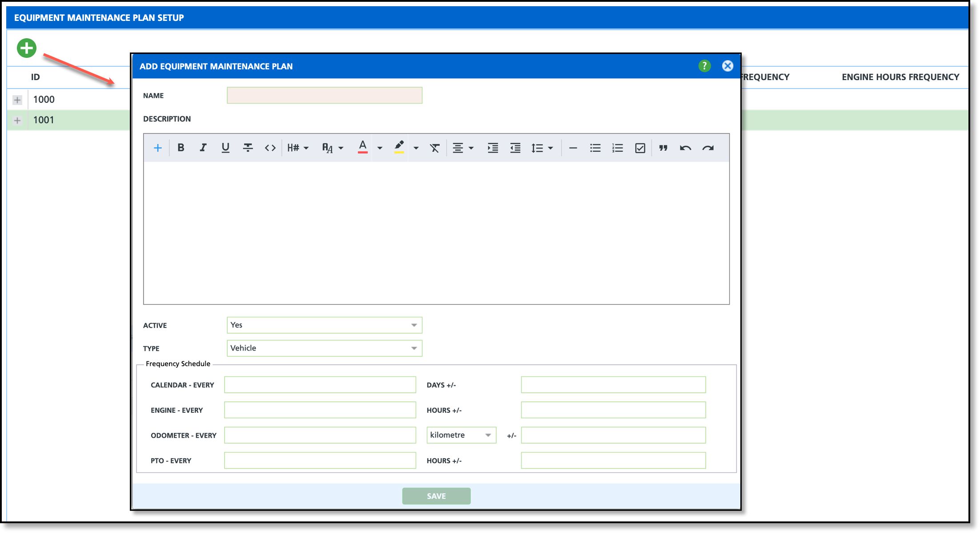
Task: Expand row 1000 in the table
Action: (x=17, y=100)
